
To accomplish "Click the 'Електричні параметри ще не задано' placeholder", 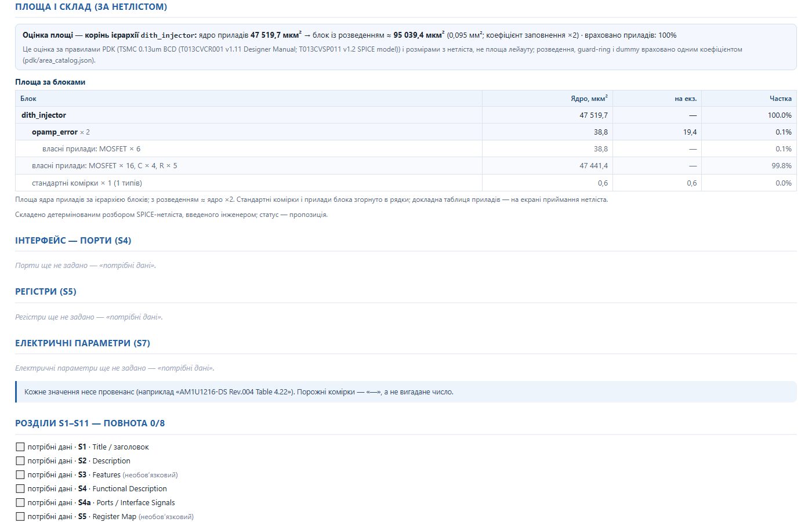I will click(114, 368).
